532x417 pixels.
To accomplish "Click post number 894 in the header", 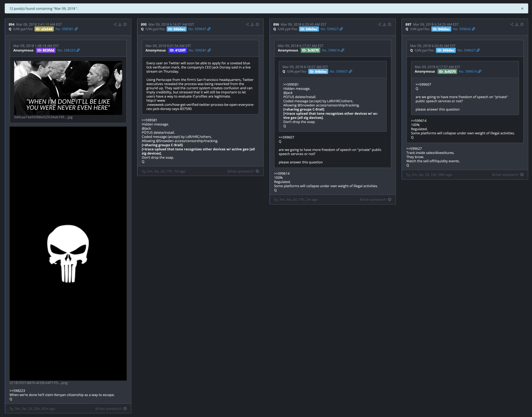I will point(11,24).
